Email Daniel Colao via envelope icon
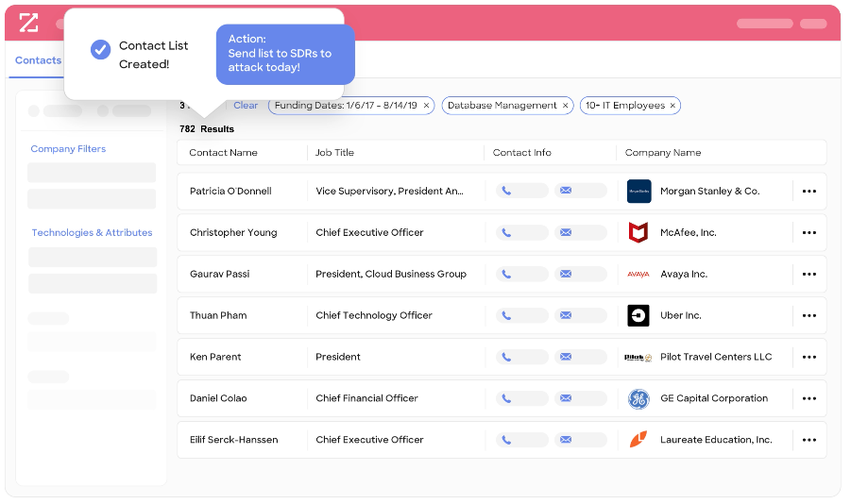This screenshot has height=504, width=851. click(566, 398)
